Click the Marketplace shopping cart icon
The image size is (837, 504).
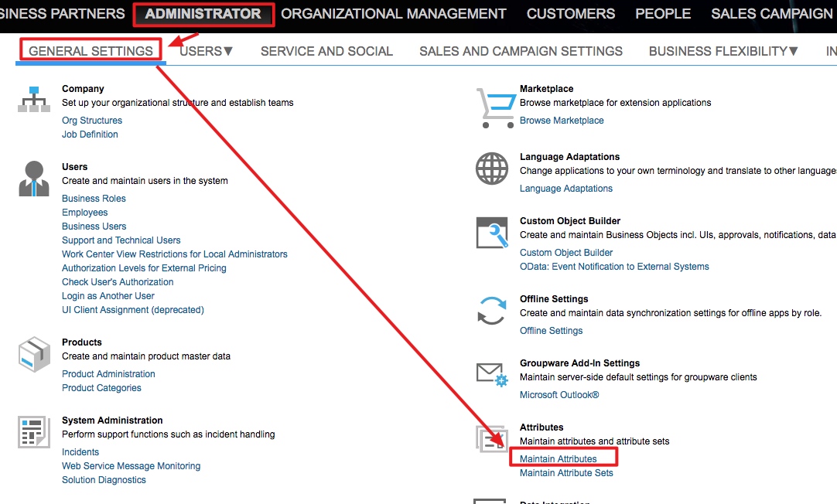tap(496, 108)
